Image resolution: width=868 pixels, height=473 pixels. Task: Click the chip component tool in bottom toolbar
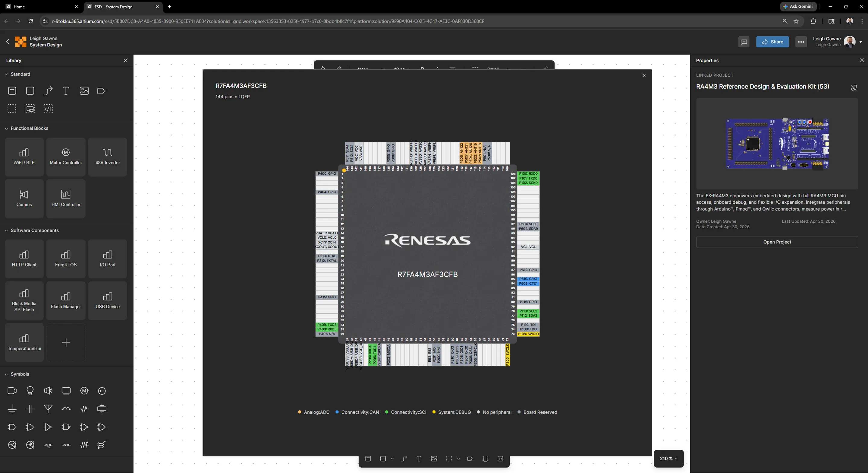coord(485,459)
